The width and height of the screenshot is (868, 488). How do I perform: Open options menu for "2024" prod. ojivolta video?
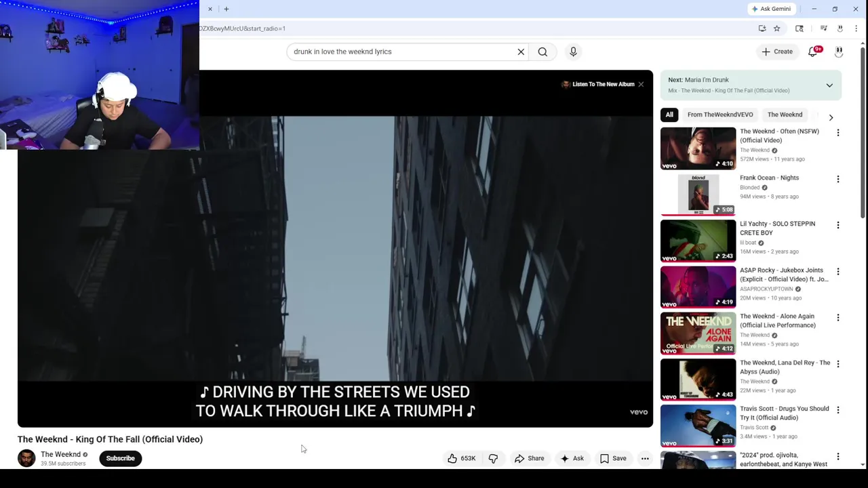(x=838, y=456)
